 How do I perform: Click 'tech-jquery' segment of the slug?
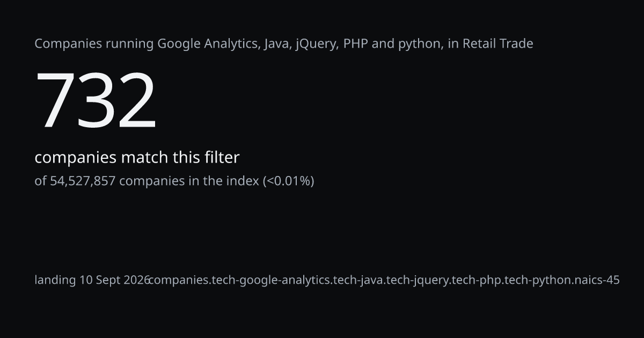[418, 280]
